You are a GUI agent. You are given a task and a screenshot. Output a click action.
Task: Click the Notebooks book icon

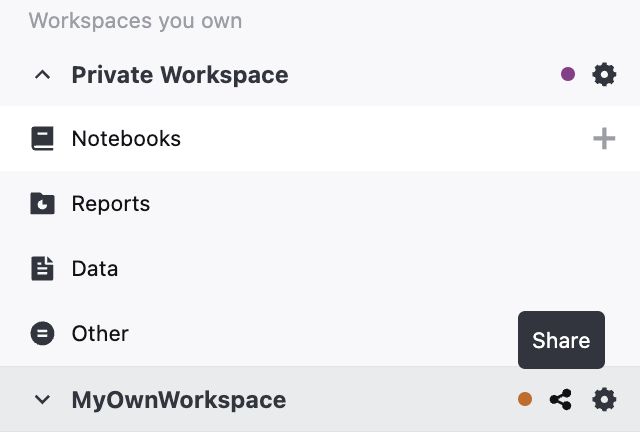pyautogui.click(x=42, y=139)
